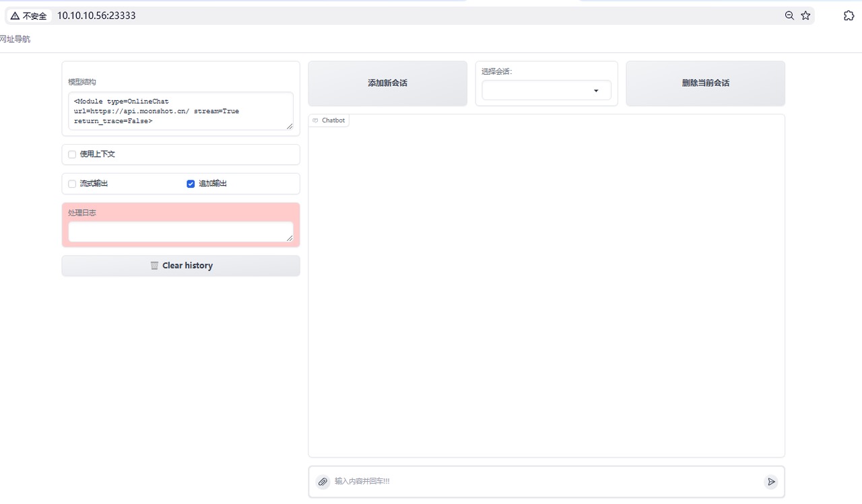Enable the 使用上下文 checkbox

pos(72,154)
